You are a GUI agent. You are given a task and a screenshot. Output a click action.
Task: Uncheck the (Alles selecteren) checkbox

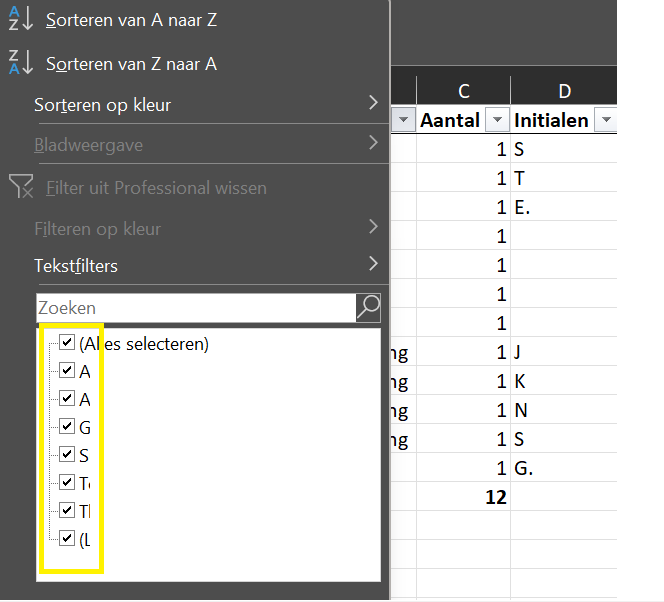(x=67, y=343)
